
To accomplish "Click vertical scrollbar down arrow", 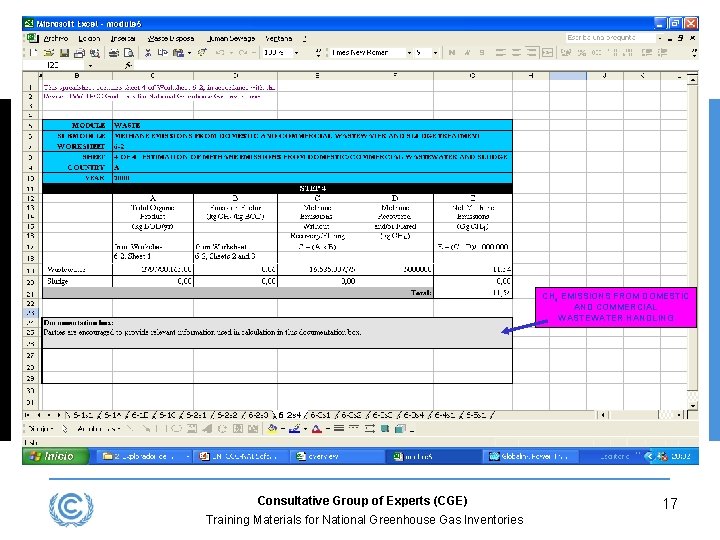I will pyautogui.click(x=692, y=406).
